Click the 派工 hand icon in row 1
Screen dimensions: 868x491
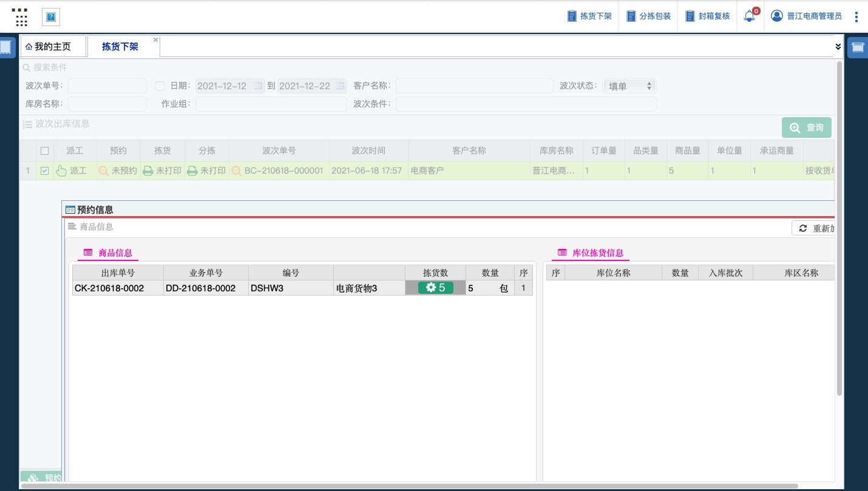(x=61, y=171)
